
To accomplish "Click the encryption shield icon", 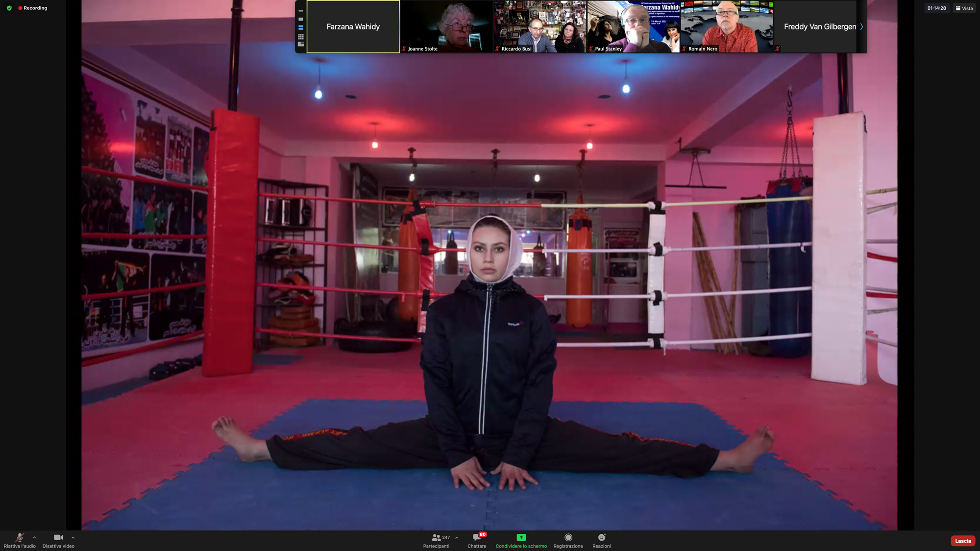I will [9, 8].
